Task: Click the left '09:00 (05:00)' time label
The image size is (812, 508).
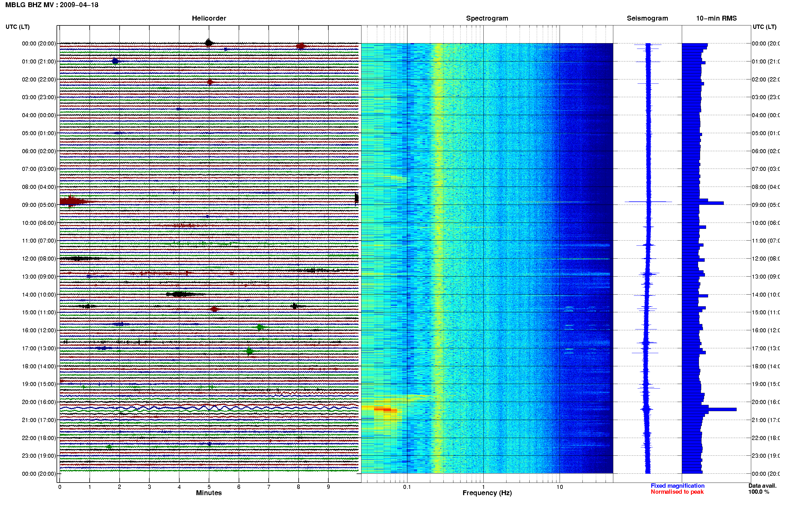Action: tap(39, 205)
